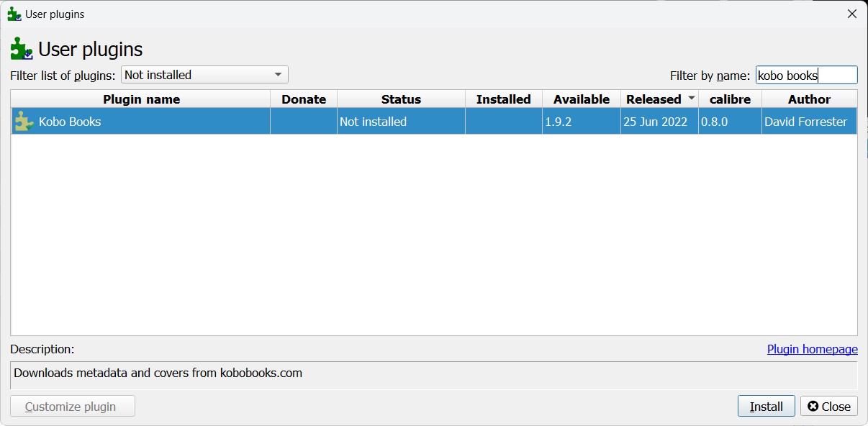Screen dimensions: 868x426
Task: Click the Install button
Action: [766, 406]
